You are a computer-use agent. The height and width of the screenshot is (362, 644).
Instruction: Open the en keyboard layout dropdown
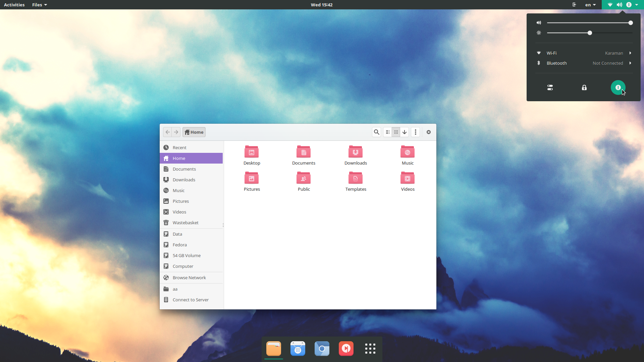point(590,5)
